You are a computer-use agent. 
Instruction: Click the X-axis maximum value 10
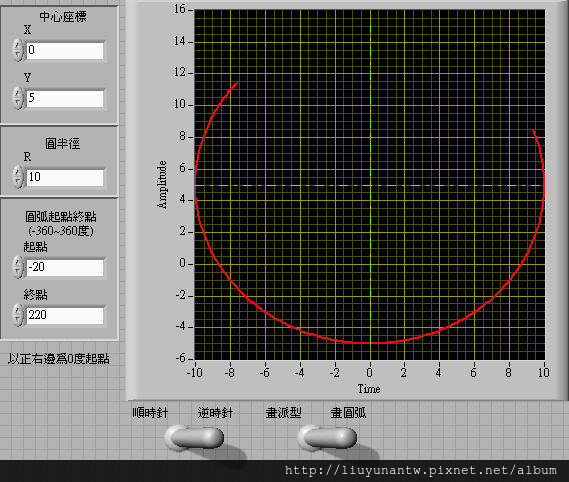(544, 373)
